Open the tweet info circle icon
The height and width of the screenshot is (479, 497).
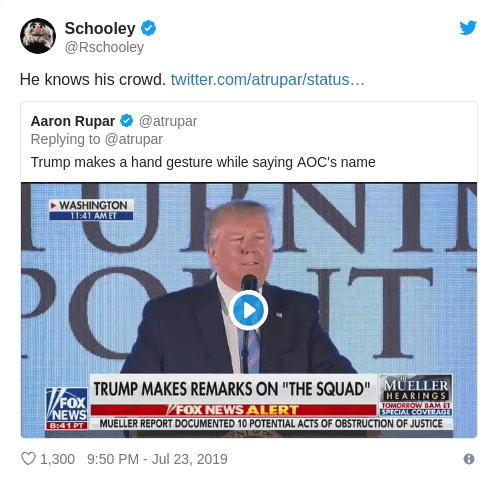pyautogui.click(x=469, y=459)
